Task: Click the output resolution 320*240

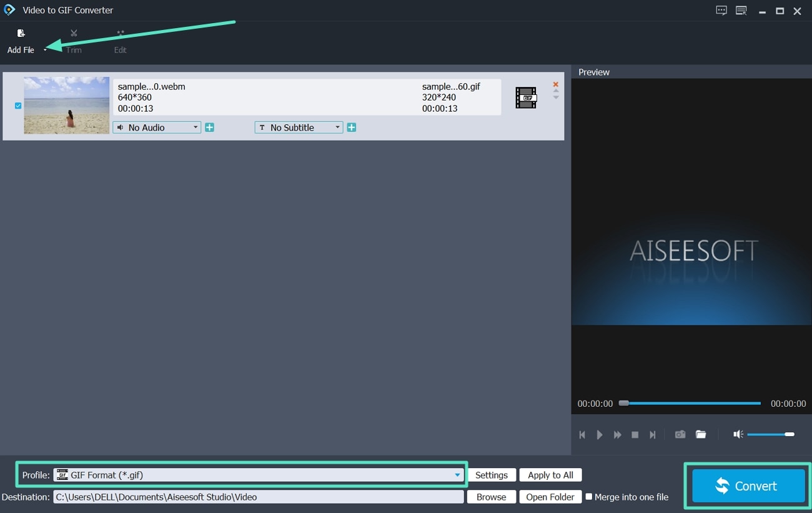Action: (439, 97)
